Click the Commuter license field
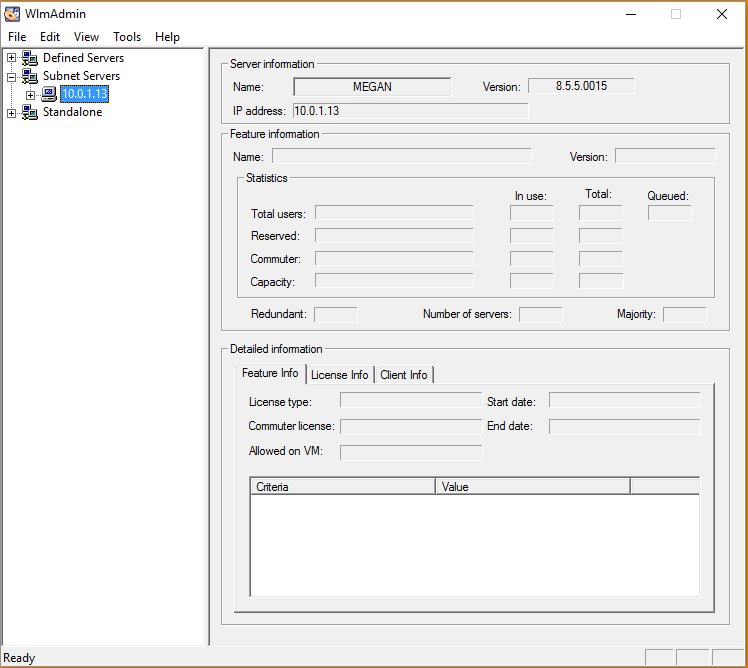 (411, 427)
